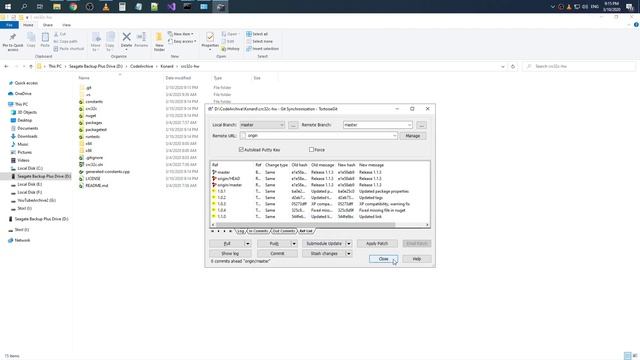Select Quick access in navigation pane
The height and width of the screenshot is (360, 640).
pyautogui.click(x=26, y=83)
